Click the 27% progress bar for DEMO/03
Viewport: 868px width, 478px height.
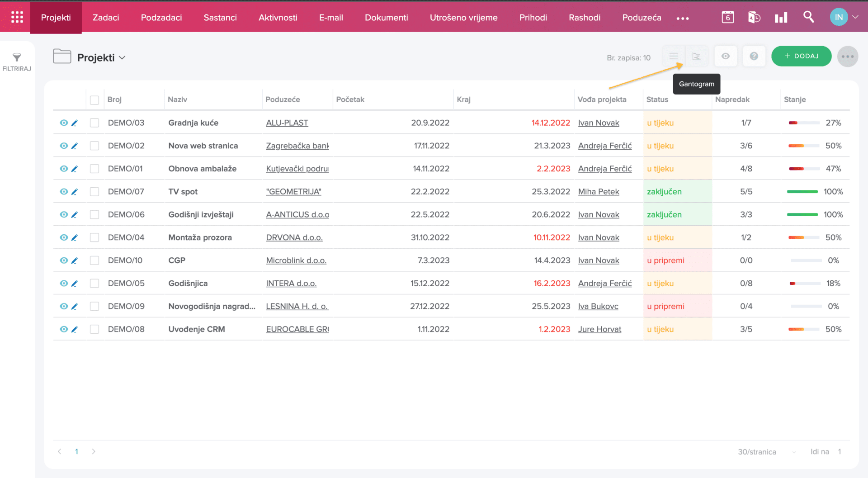804,123
